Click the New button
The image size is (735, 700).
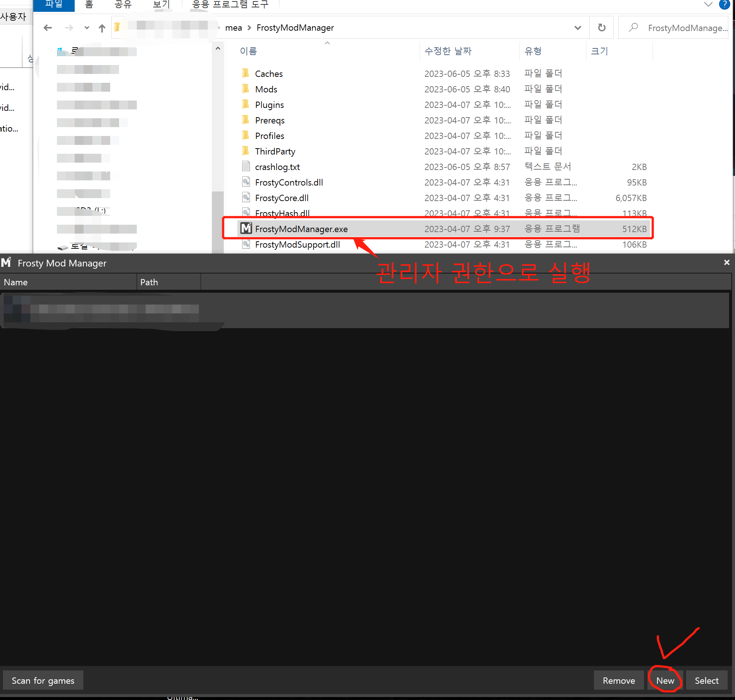pyautogui.click(x=665, y=681)
